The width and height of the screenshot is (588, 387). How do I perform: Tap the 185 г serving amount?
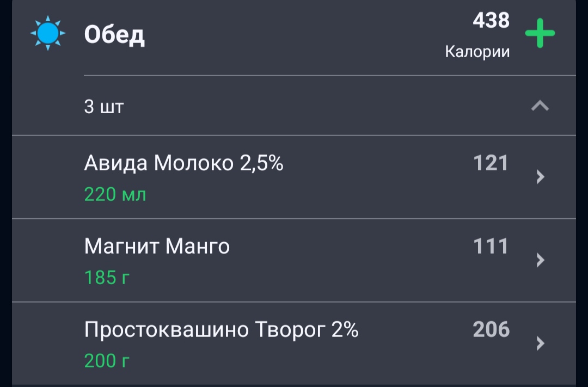click(x=107, y=278)
